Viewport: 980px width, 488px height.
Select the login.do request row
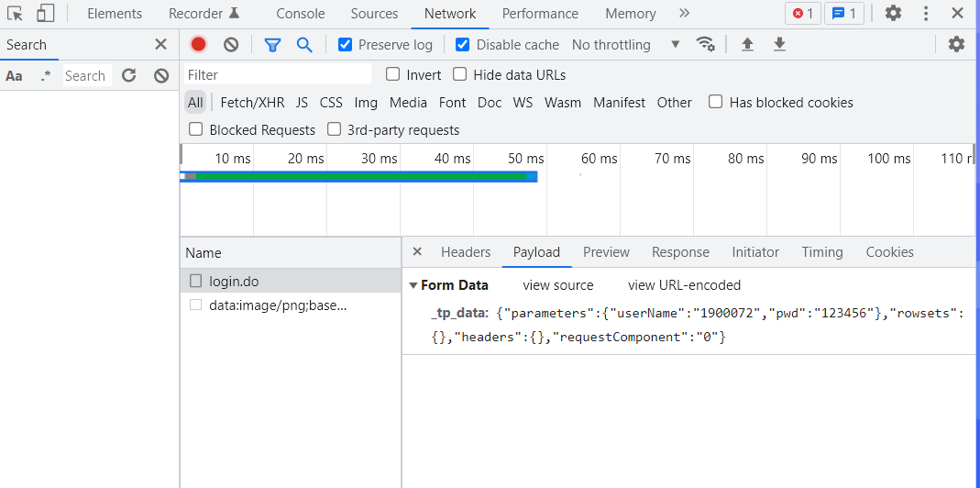click(x=291, y=282)
